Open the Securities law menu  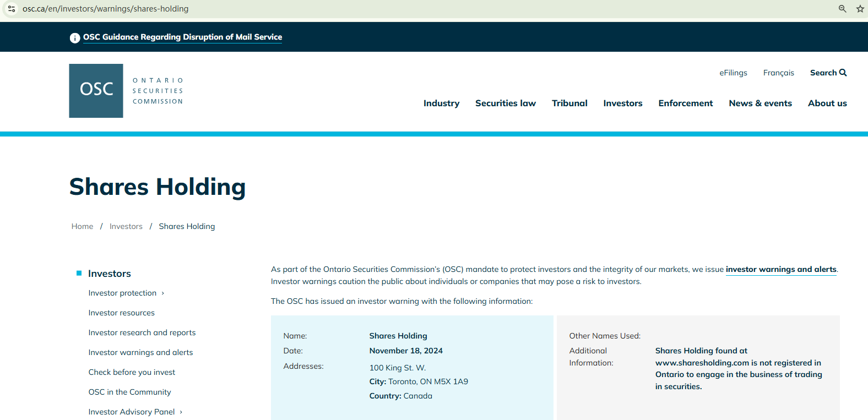tap(506, 103)
